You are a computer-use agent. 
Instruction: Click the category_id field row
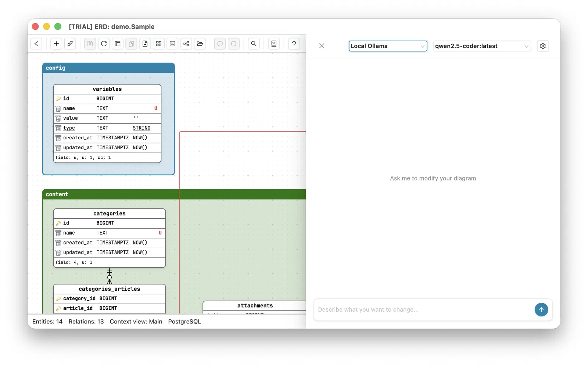pos(110,298)
